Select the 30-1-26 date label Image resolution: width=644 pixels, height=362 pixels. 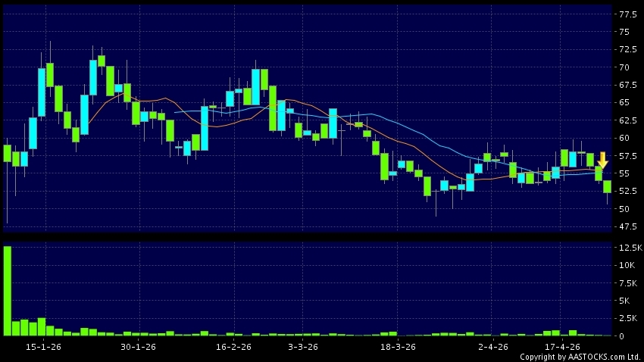click(138, 347)
